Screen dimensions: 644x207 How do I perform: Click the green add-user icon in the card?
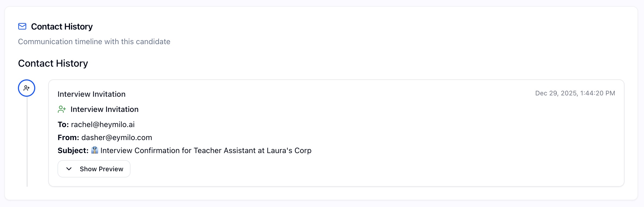62,109
